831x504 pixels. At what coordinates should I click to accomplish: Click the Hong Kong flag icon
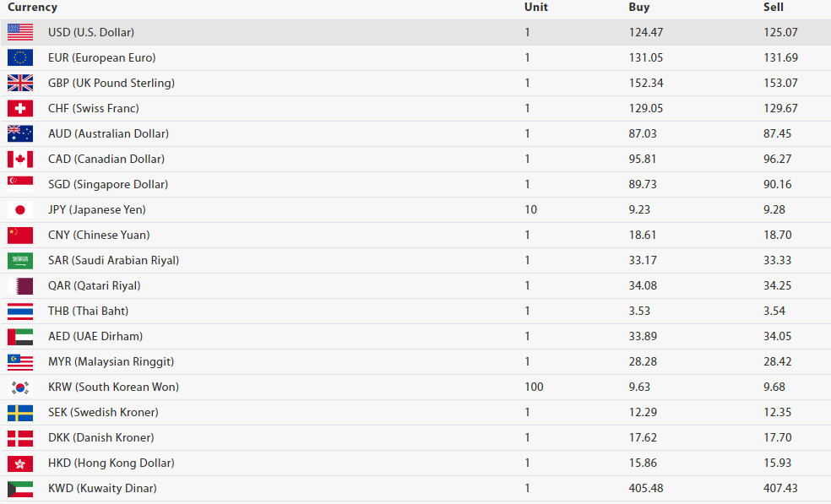20,463
